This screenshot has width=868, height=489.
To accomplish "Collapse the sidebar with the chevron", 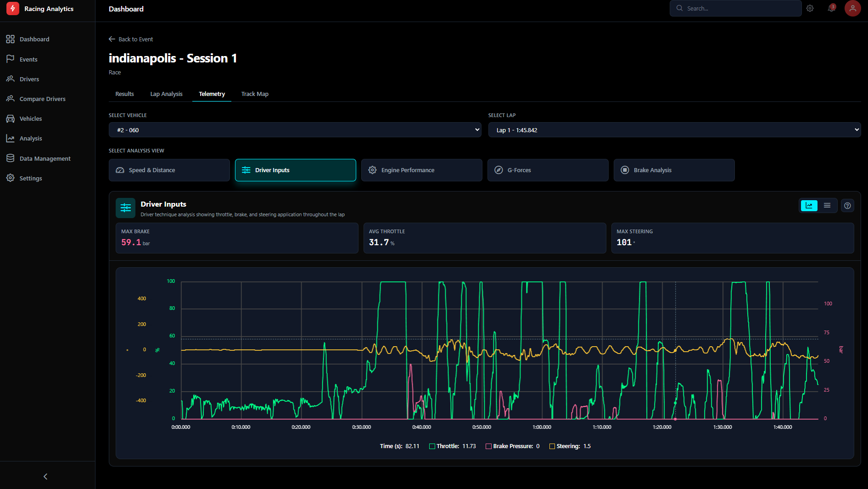I will click(45, 477).
